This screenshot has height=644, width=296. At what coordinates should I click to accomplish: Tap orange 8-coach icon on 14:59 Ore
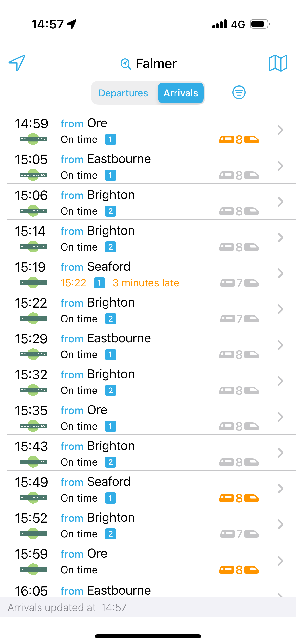point(239,140)
